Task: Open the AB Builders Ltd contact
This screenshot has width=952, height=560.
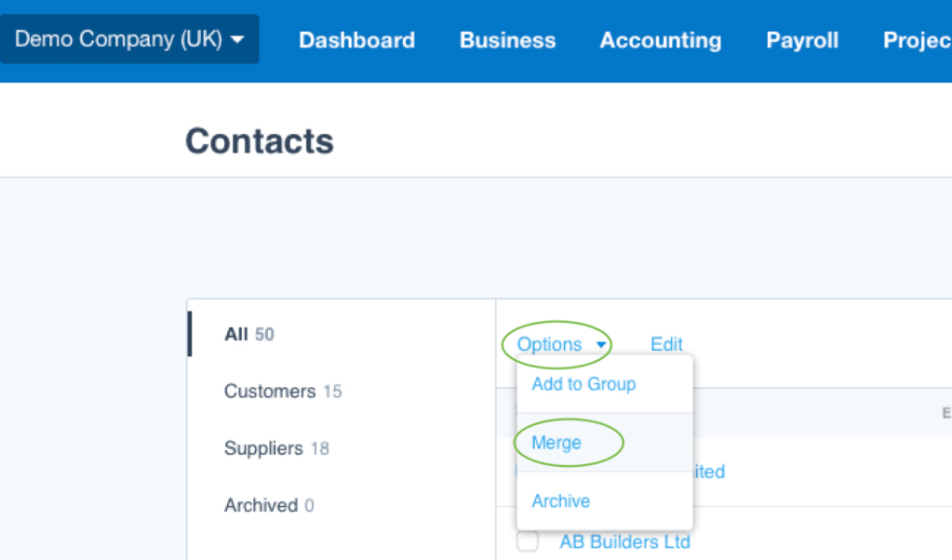Action: coord(624,541)
